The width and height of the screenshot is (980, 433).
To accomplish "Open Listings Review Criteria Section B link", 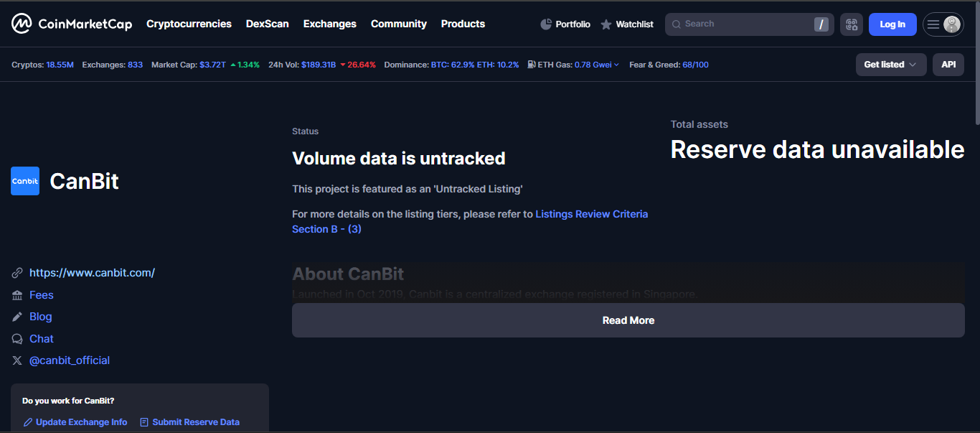I will [x=470, y=221].
